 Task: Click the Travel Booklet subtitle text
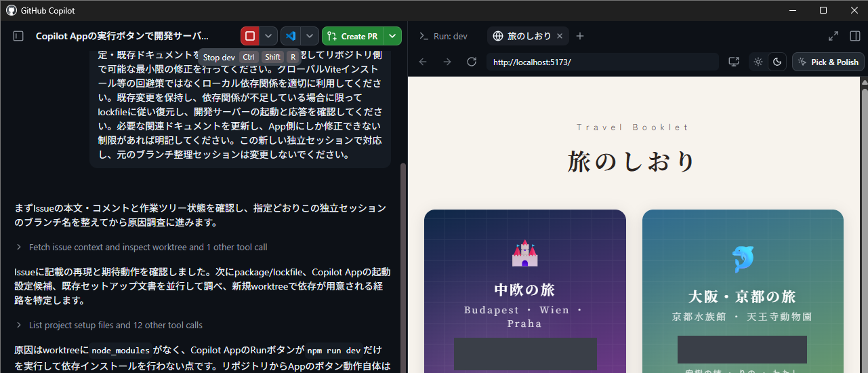pos(632,127)
